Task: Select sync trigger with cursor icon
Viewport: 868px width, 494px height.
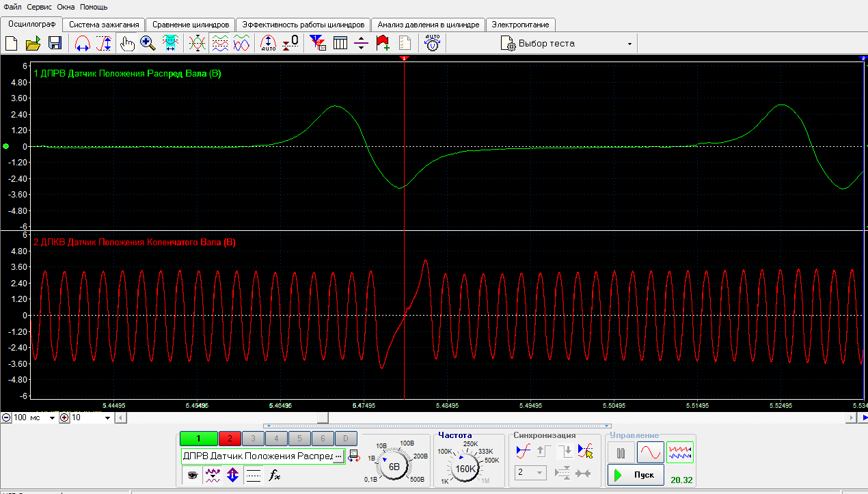Action: pos(584,451)
